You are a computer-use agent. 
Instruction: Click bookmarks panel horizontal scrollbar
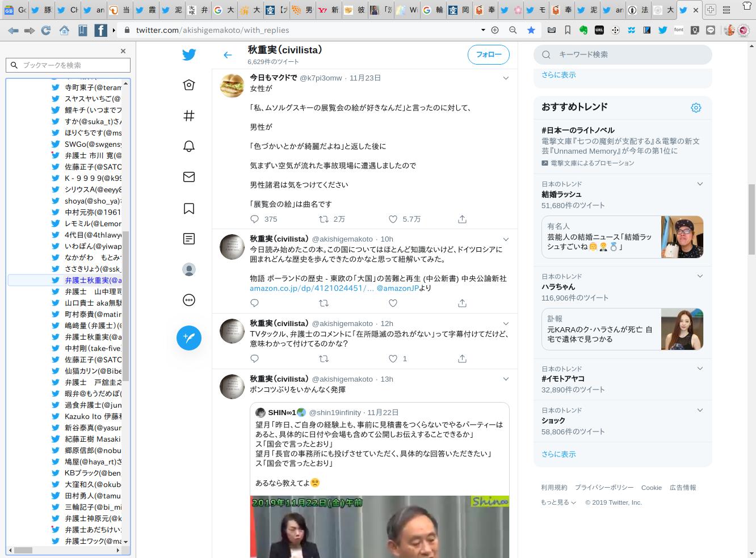23,550
